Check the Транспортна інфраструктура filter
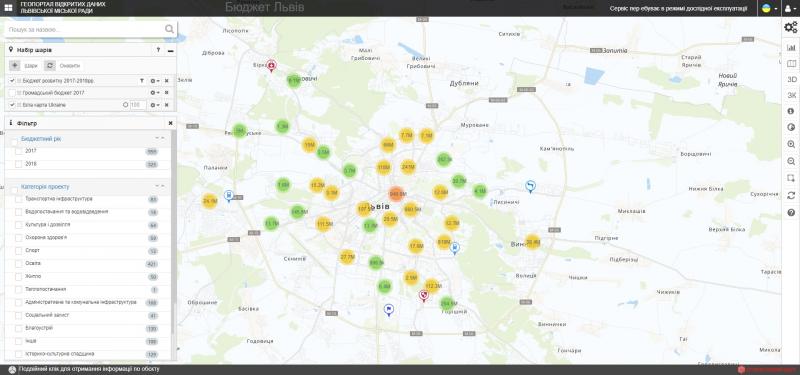 (18, 199)
